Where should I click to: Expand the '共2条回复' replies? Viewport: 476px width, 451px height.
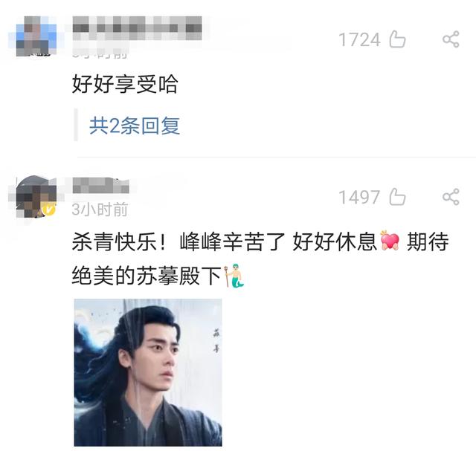[x=135, y=126]
